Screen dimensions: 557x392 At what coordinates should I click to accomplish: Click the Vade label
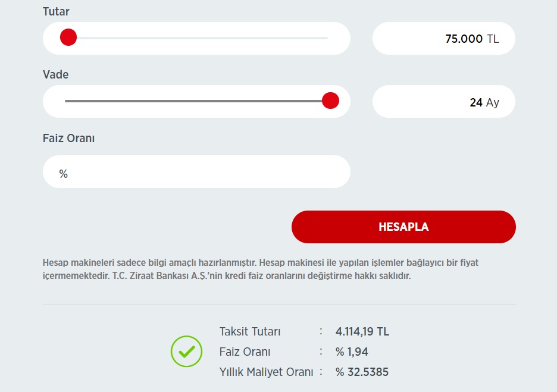55,74
